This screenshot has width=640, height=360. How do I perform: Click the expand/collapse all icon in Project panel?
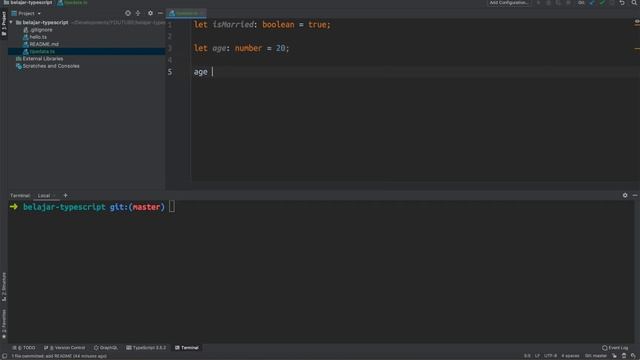(x=138, y=13)
